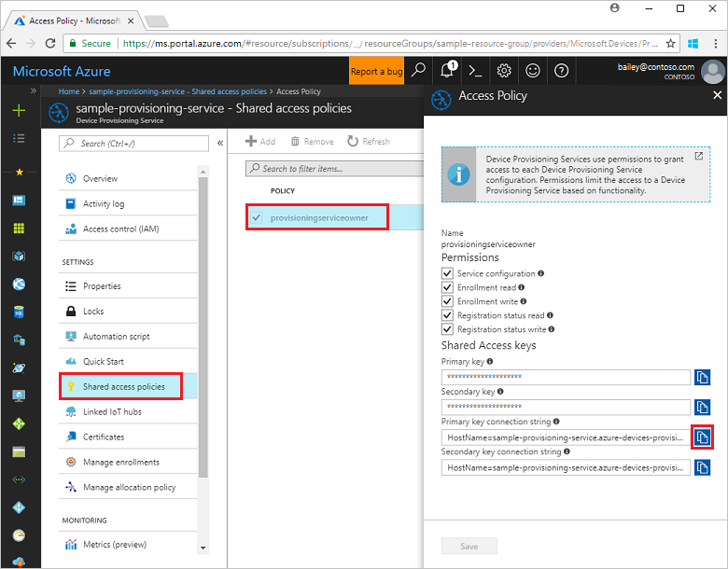728x569 pixels.
Task: Open portal settings gear
Action: 504,71
